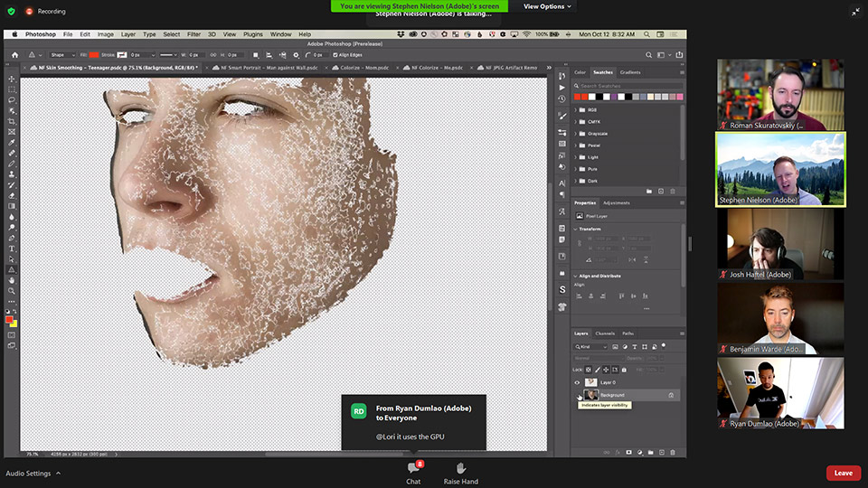This screenshot has height=488, width=868.
Task: Open Zoom View Options dropdown
Action: pos(547,6)
